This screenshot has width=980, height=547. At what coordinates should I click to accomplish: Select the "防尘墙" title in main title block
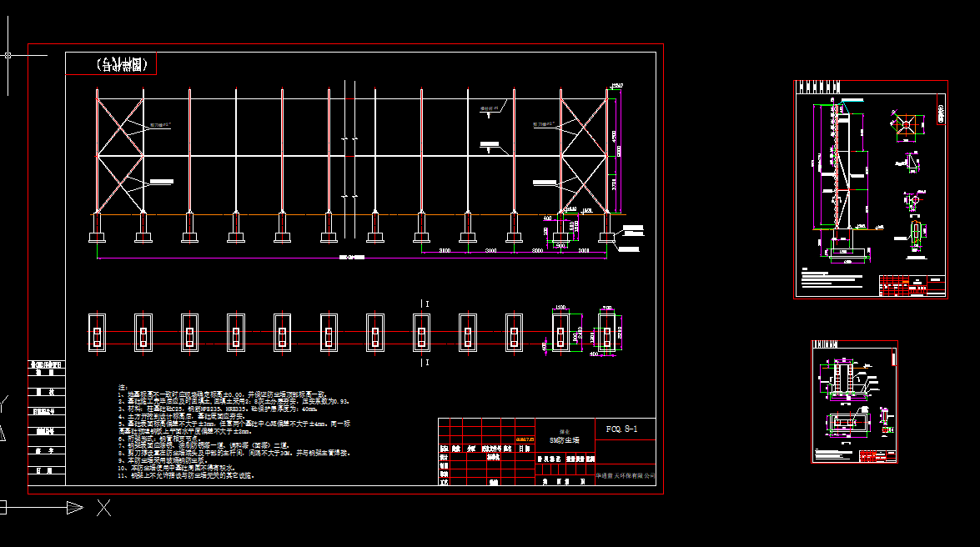click(565, 440)
